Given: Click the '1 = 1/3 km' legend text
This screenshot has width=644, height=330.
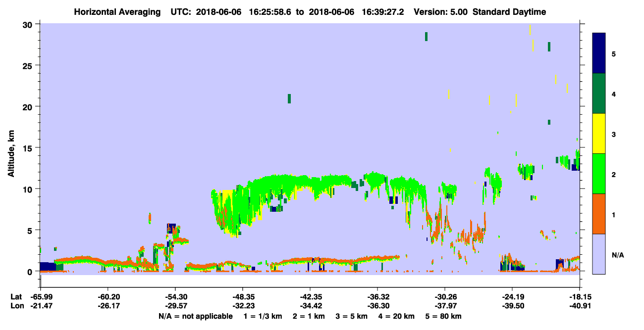Looking at the screenshot, I should 263,316.
